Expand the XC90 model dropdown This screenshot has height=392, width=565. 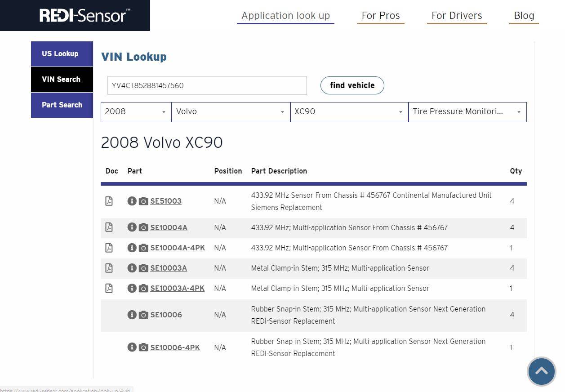[349, 112]
